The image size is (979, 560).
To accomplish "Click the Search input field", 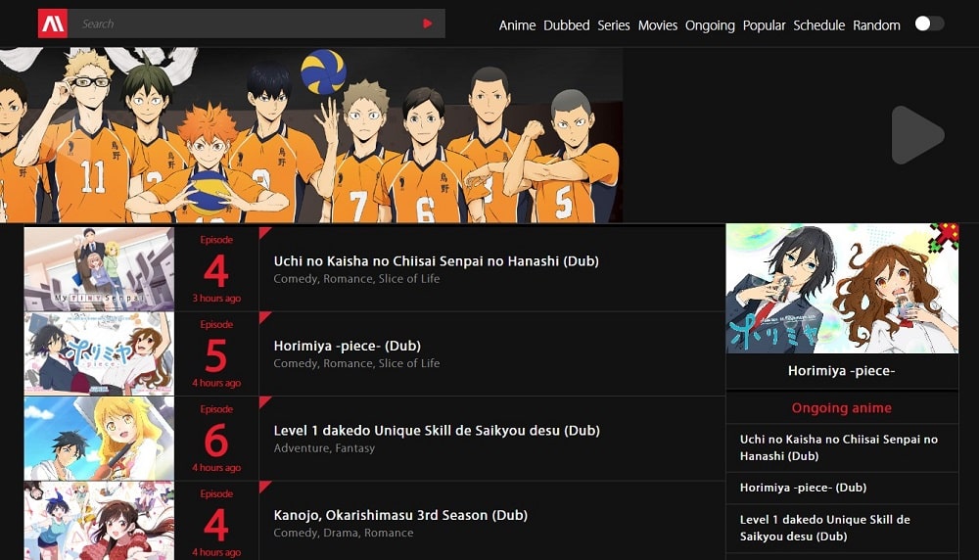I will coord(256,23).
